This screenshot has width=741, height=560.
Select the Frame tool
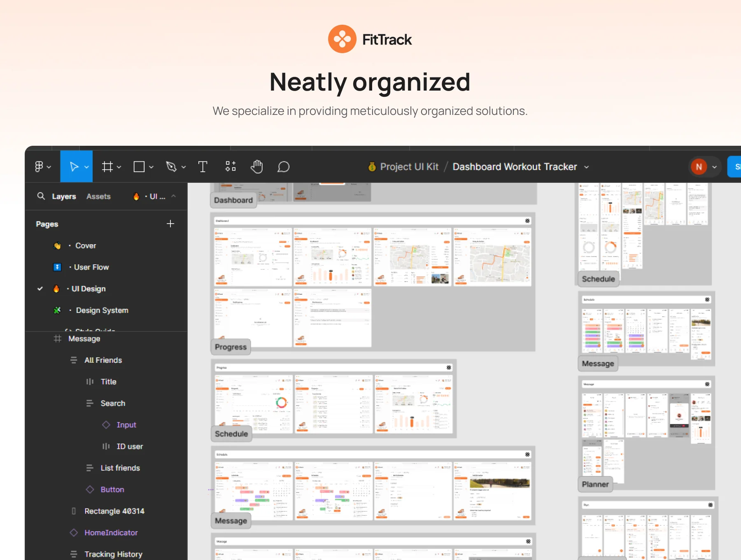coord(107,166)
